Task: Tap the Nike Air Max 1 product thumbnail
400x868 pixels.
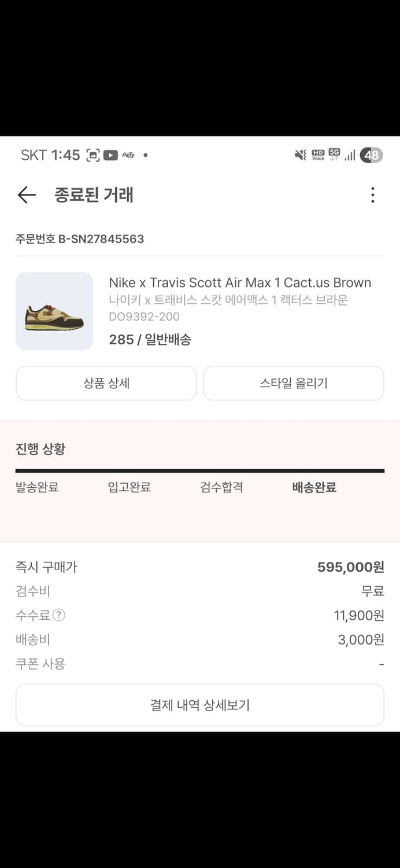Action: point(54,311)
